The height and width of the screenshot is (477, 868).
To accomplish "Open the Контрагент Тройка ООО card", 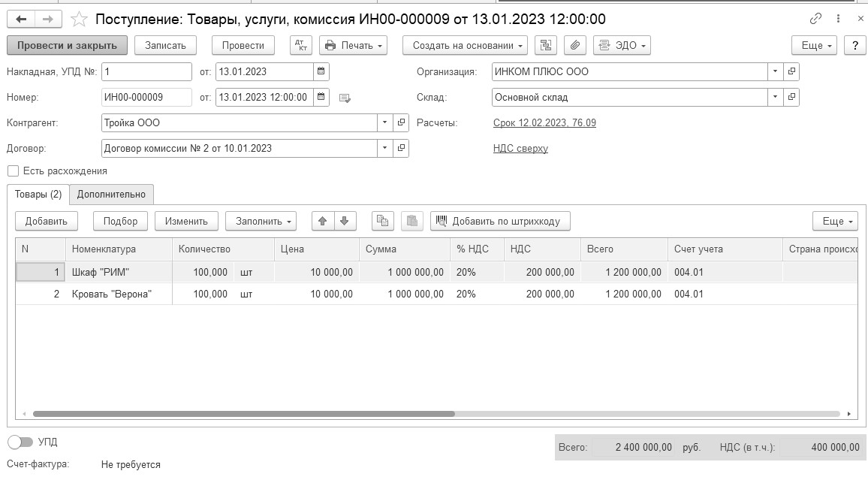I will [402, 122].
